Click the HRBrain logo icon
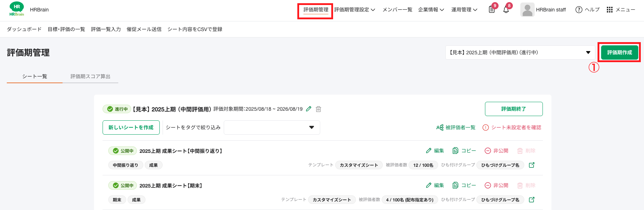 [17, 9]
